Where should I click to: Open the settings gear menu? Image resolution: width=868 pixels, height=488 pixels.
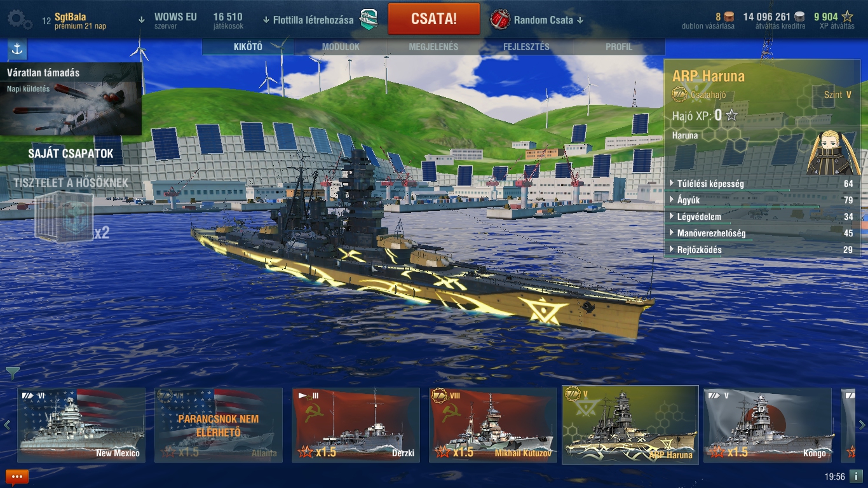19,20
